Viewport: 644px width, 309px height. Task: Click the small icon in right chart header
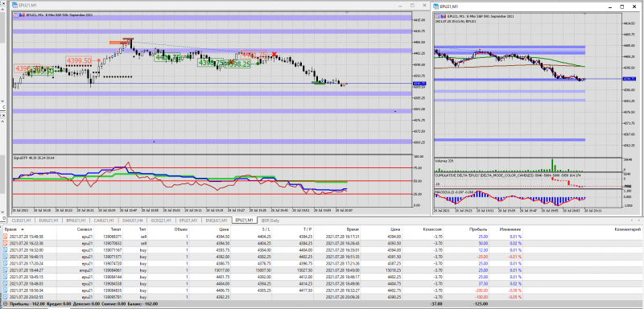coord(437,15)
